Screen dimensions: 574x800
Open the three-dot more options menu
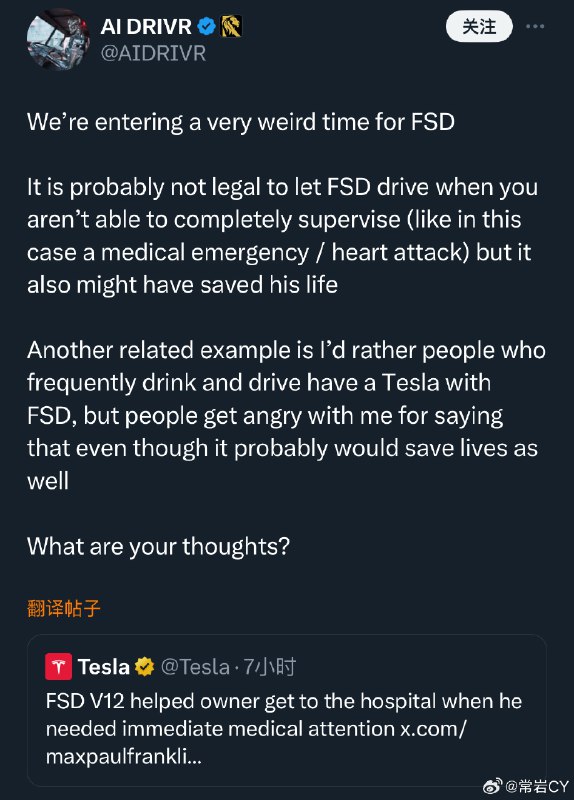[535, 26]
